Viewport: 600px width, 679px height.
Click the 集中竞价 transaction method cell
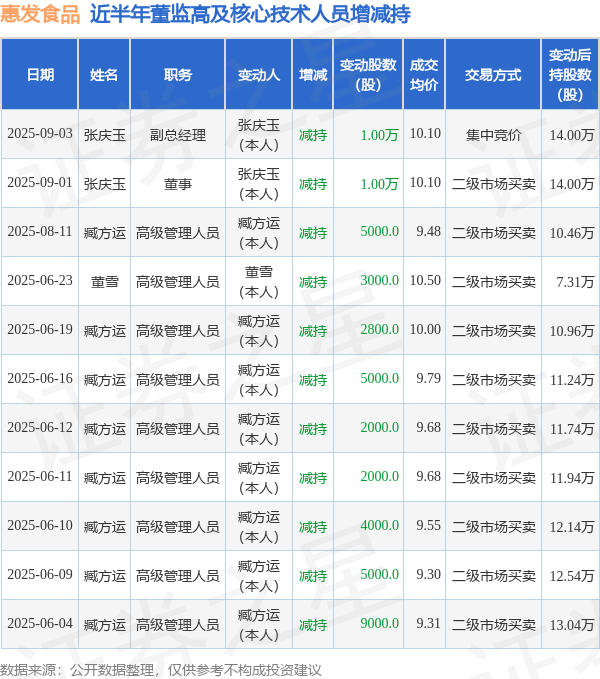(x=493, y=135)
